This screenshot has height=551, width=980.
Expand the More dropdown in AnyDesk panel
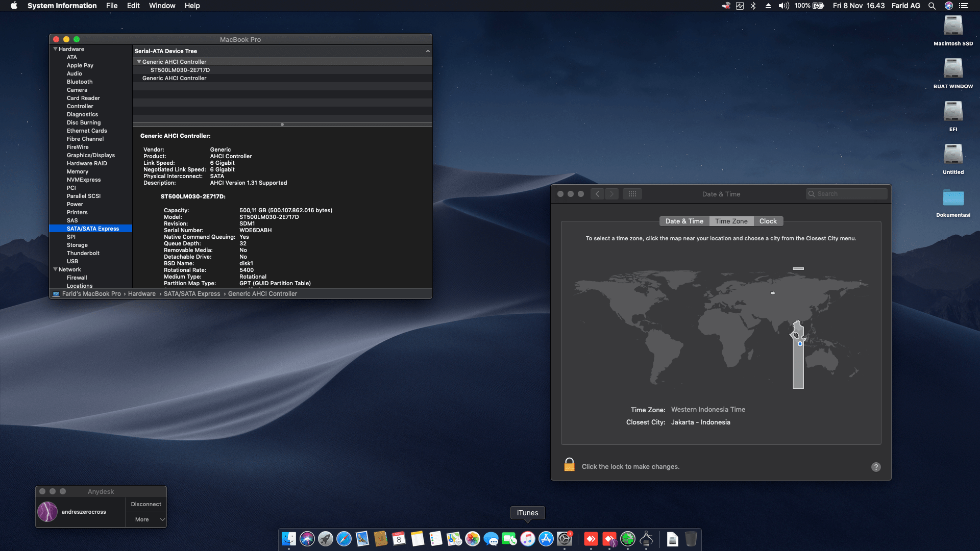pos(146,519)
